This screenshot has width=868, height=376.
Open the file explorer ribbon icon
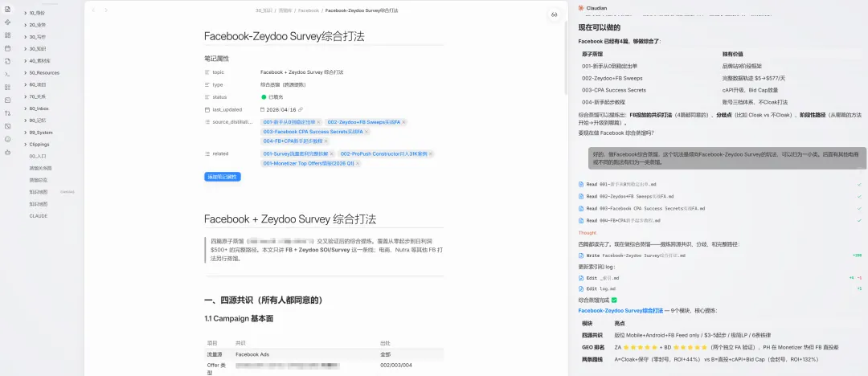tap(7, 10)
